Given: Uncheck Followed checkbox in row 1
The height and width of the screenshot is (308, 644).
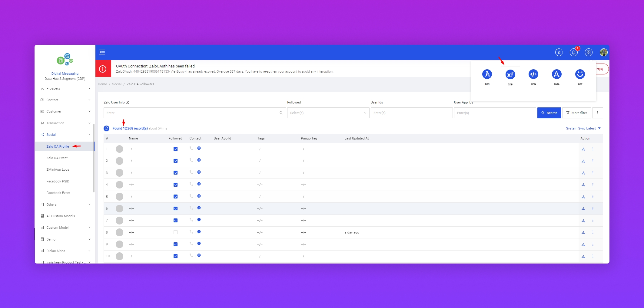Looking at the screenshot, I should tap(175, 149).
